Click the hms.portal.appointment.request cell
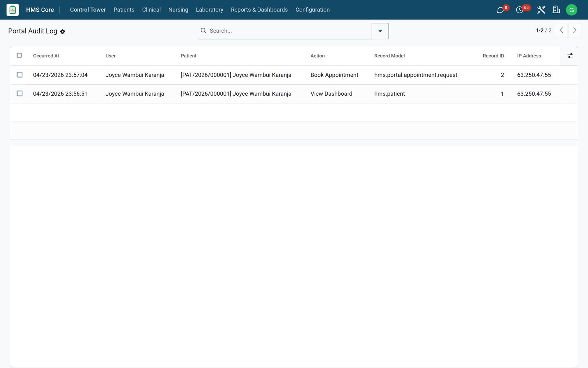The height and width of the screenshot is (368, 588). (x=416, y=75)
